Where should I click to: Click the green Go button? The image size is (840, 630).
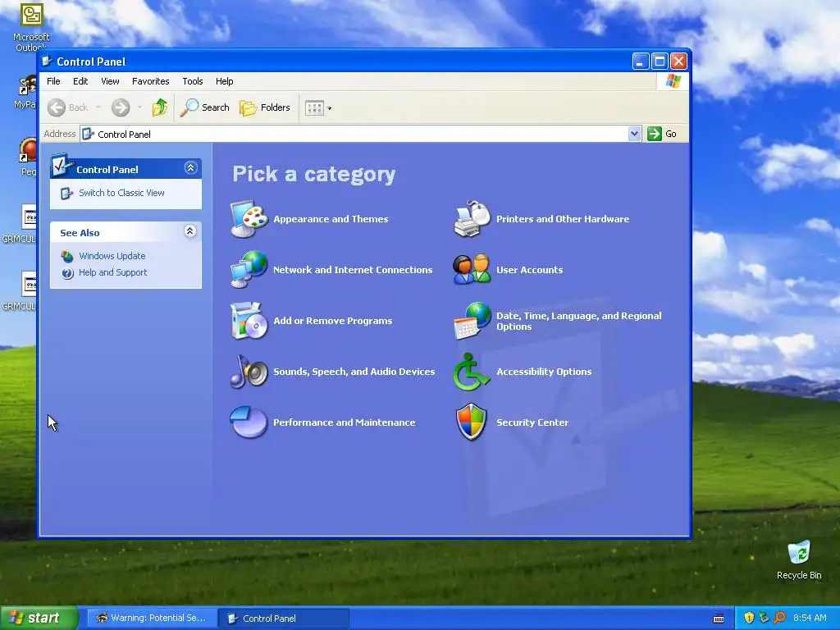(x=662, y=134)
